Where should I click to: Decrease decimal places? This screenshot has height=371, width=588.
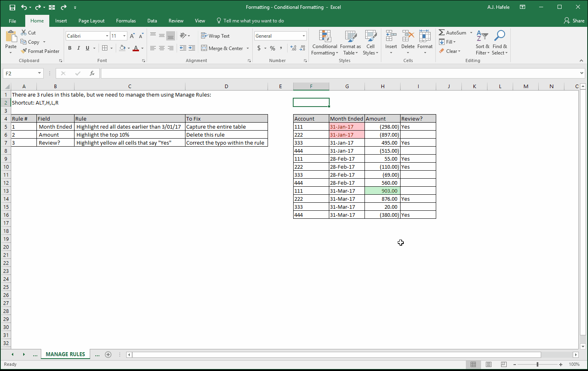pos(302,48)
